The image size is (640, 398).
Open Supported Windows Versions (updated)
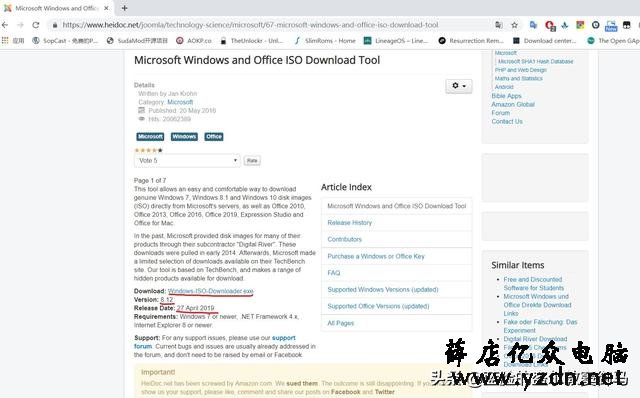tap(383, 289)
